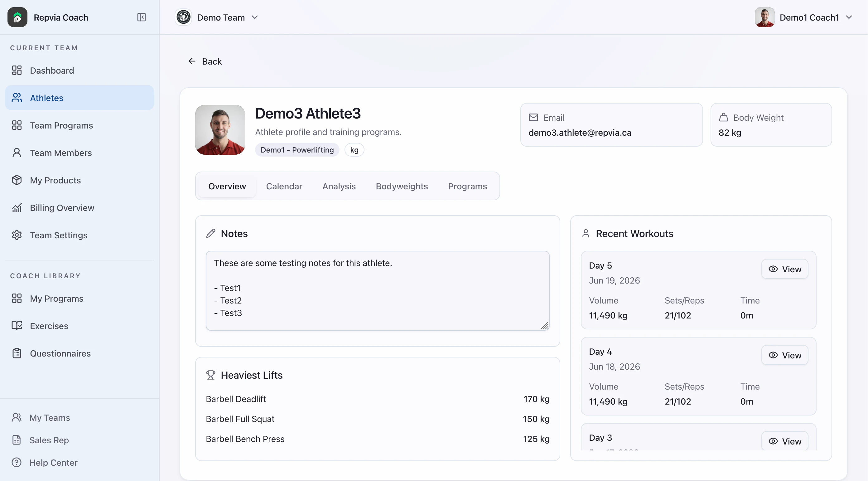Open the Programs tab
This screenshot has width=868, height=481.
(x=468, y=187)
